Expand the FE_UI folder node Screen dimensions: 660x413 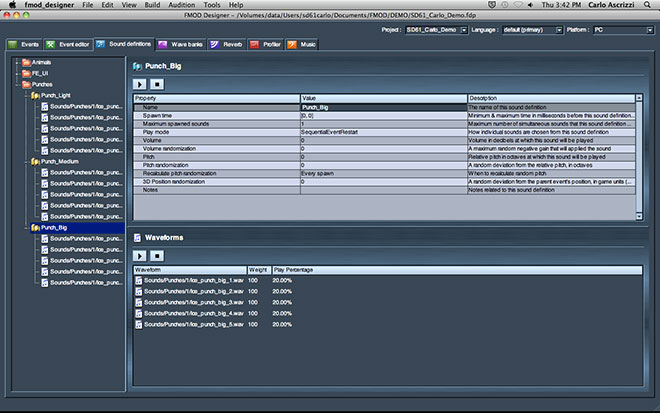point(17,73)
